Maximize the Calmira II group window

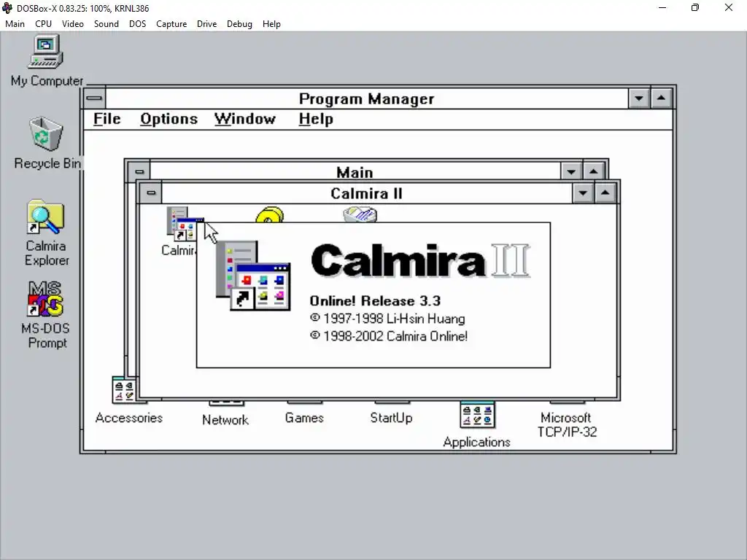click(x=605, y=192)
